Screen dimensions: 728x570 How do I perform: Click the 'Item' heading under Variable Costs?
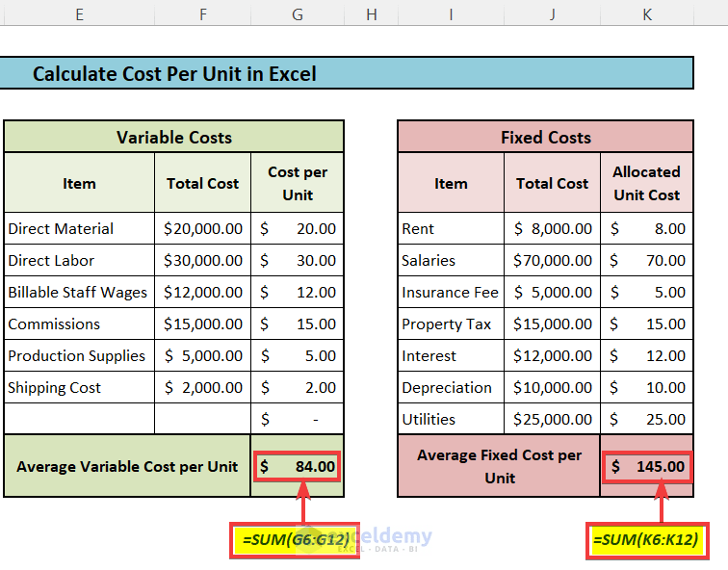(x=79, y=183)
